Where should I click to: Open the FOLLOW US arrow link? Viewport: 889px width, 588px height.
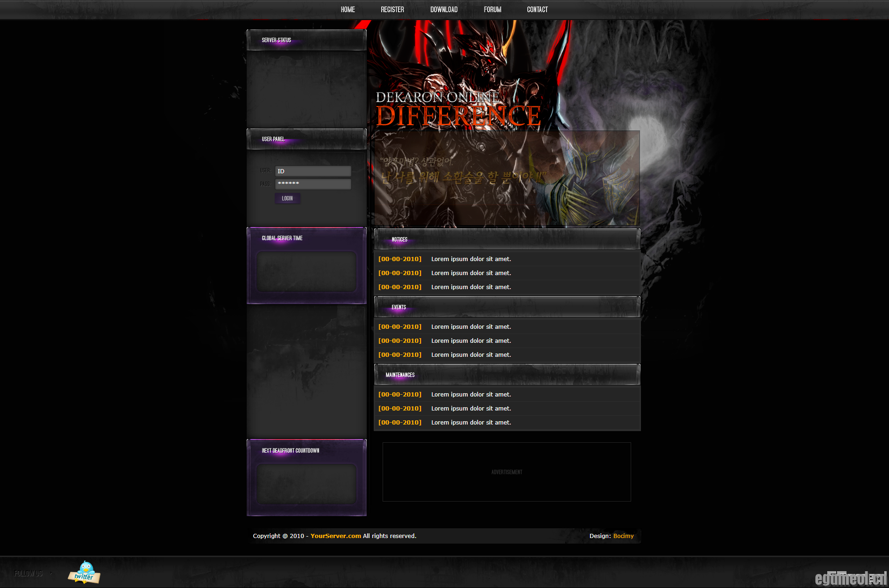click(50, 574)
